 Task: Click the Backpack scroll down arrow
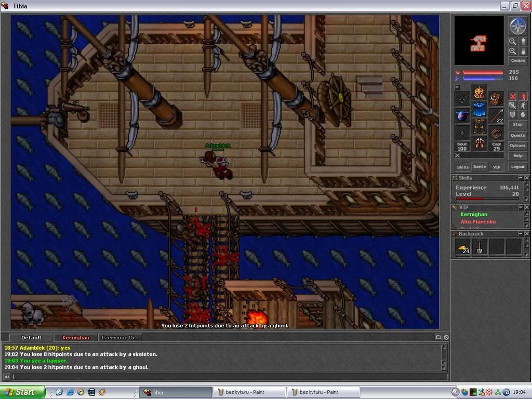click(527, 254)
